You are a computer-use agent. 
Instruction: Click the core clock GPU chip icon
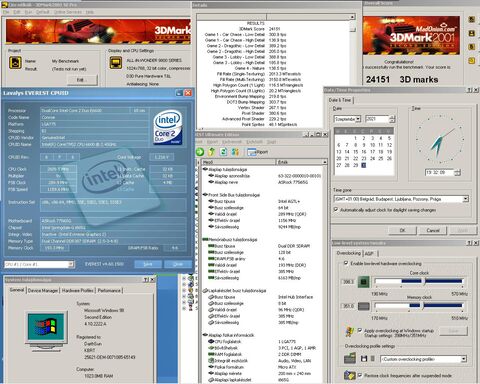tap(364, 282)
